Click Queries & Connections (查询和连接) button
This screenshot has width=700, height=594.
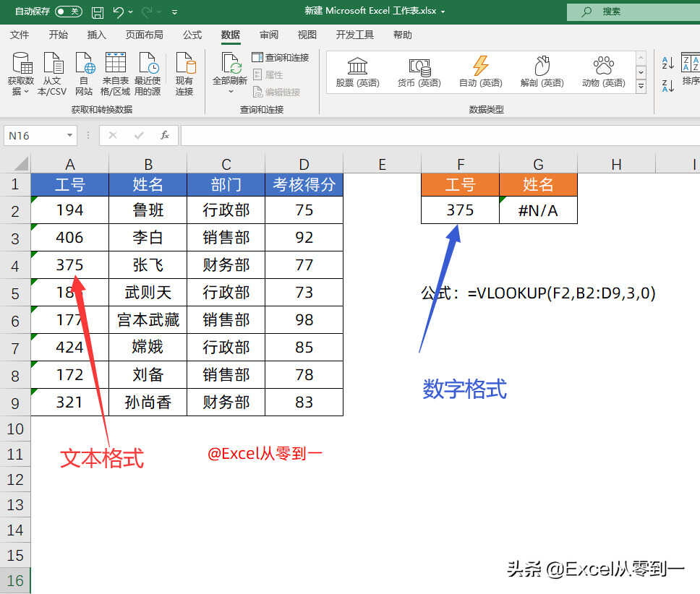click(x=281, y=57)
